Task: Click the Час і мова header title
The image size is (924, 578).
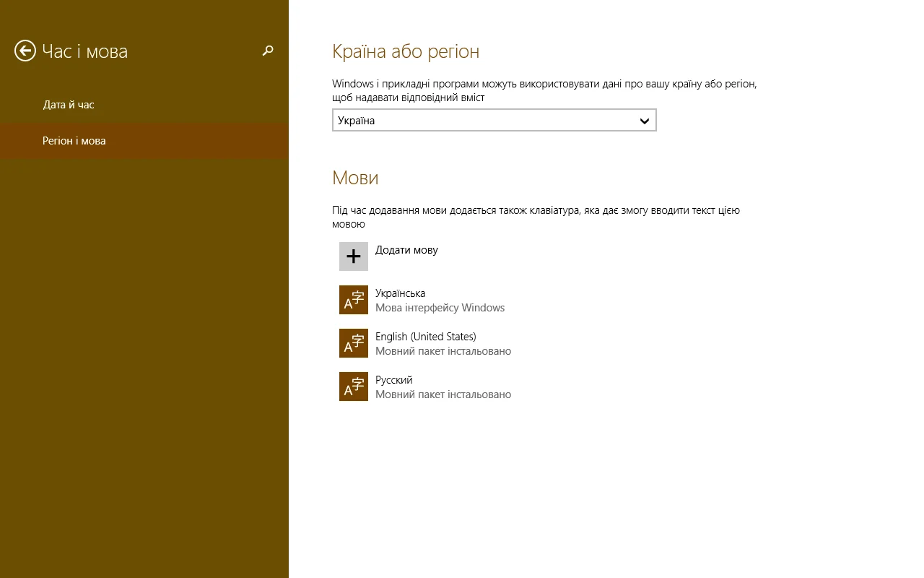Action: coord(85,51)
